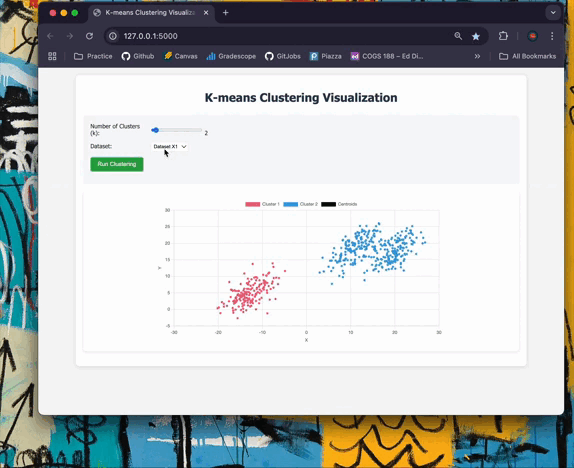
Task: Show hidden bookmarks with the double chevron
Action: pyautogui.click(x=477, y=56)
